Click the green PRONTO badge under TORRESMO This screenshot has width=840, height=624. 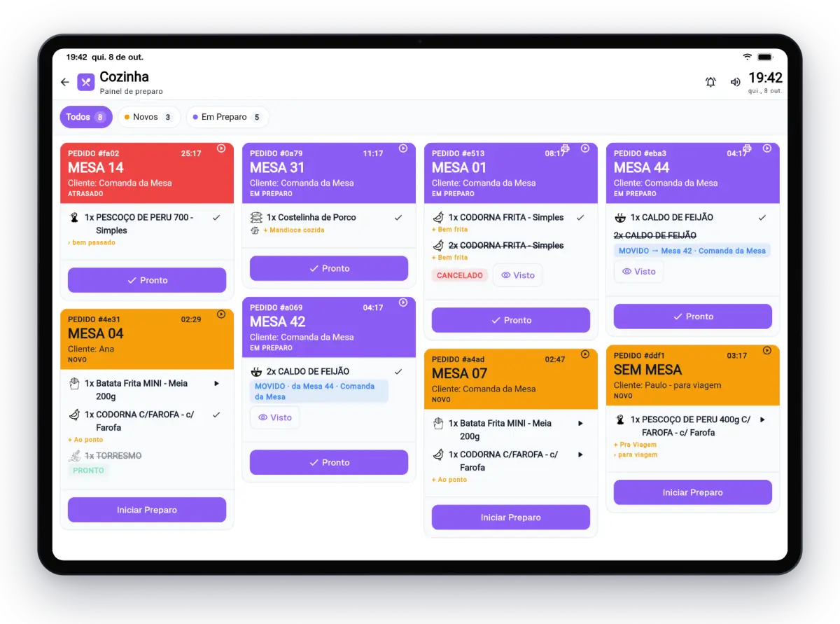[x=89, y=471]
